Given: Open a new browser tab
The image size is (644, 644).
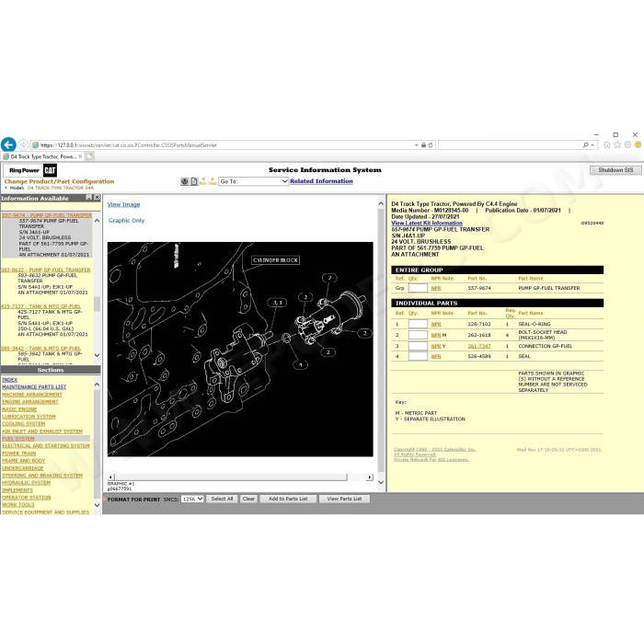Looking at the screenshot, I should [89, 156].
